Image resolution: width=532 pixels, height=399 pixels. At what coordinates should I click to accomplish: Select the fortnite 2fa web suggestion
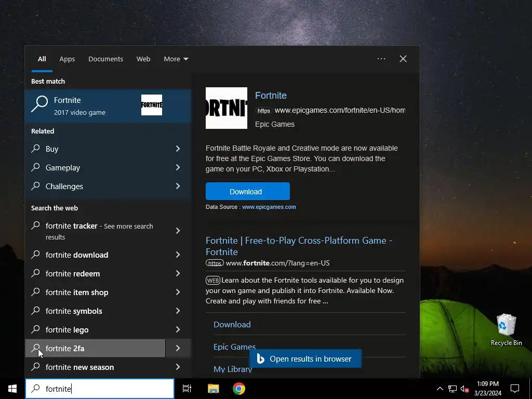pyautogui.click(x=95, y=348)
